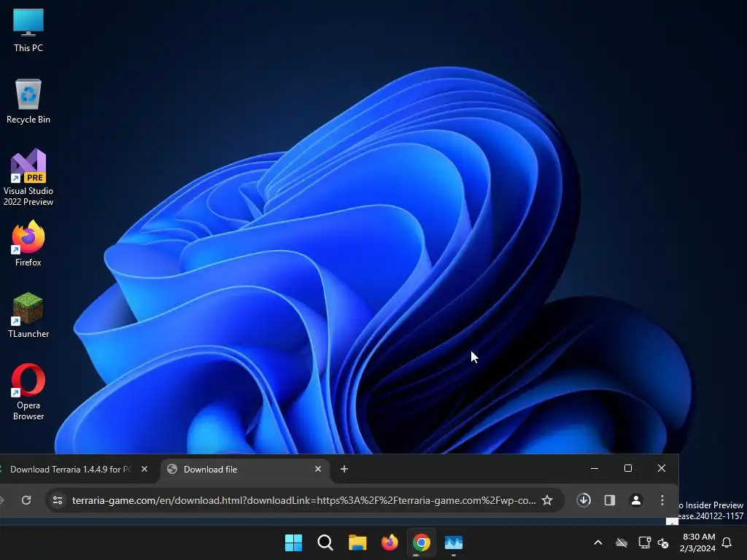Screen dimensions: 747x560
Task: Open the This PC desktop icon
Action: coord(28,30)
